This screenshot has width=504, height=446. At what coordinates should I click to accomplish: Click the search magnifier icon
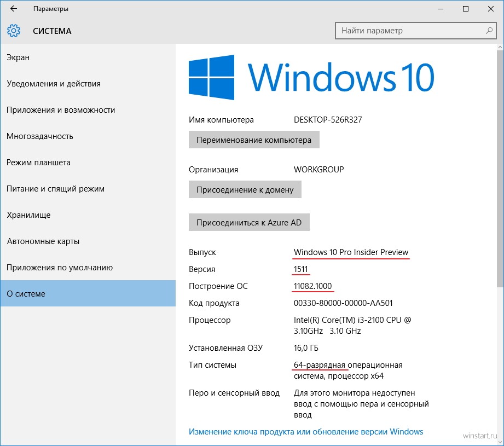point(489,31)
